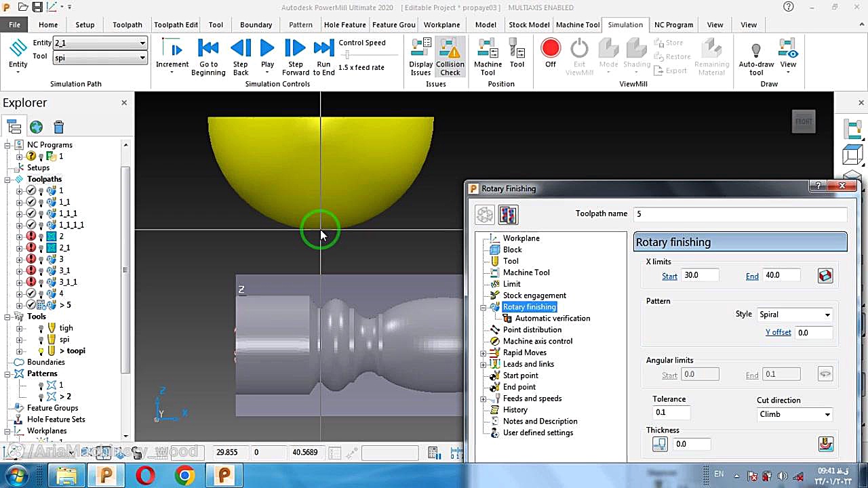This screenshot has width=868, height=488.
Task: Switch to the Toolpath Edit tab
Action: click(176, 24)
